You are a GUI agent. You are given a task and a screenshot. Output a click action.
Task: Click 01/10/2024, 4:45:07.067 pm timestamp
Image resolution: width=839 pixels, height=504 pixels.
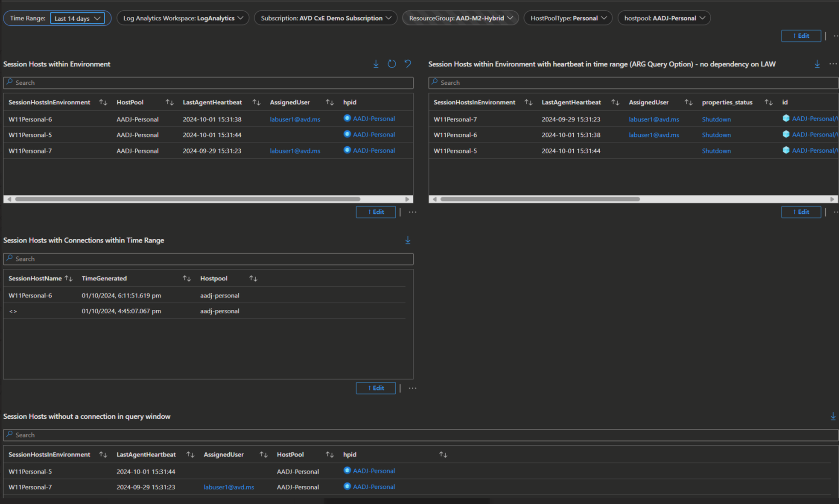click(x=121, y=311)
